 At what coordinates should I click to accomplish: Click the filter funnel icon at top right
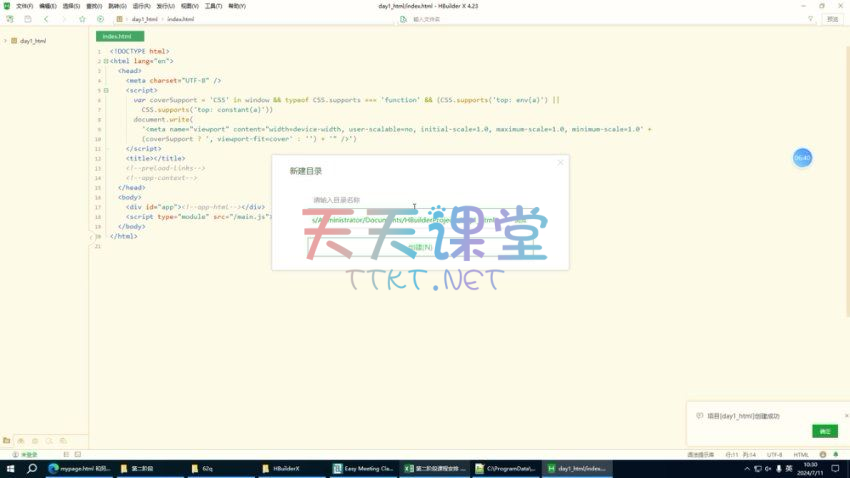810,19
